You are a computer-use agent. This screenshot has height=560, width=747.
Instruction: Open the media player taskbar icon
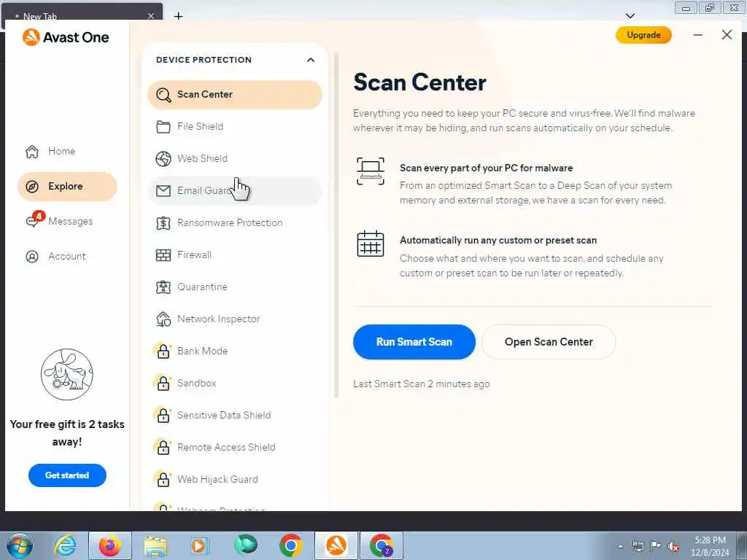pos(200,545)
